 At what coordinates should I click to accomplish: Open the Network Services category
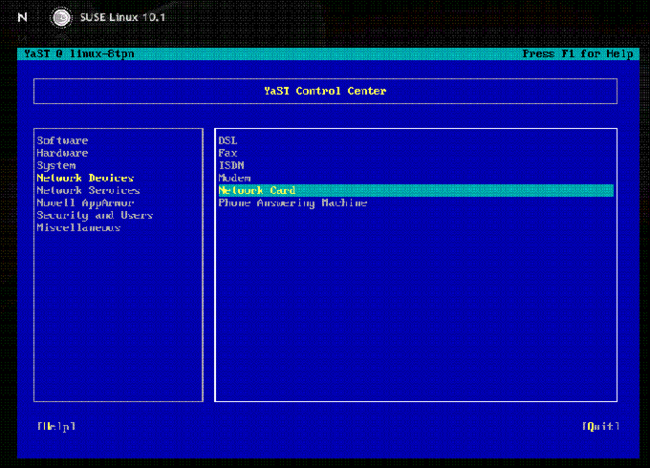pos(88,190)
